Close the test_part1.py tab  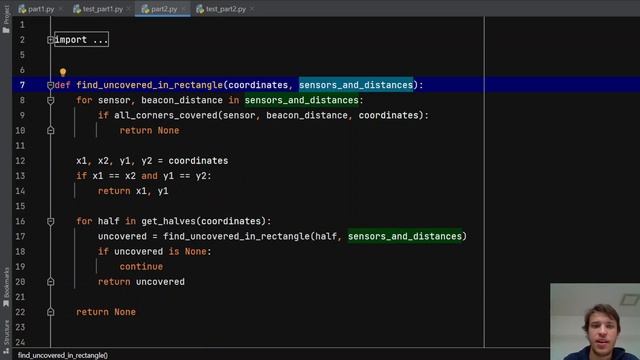(129, 9)
